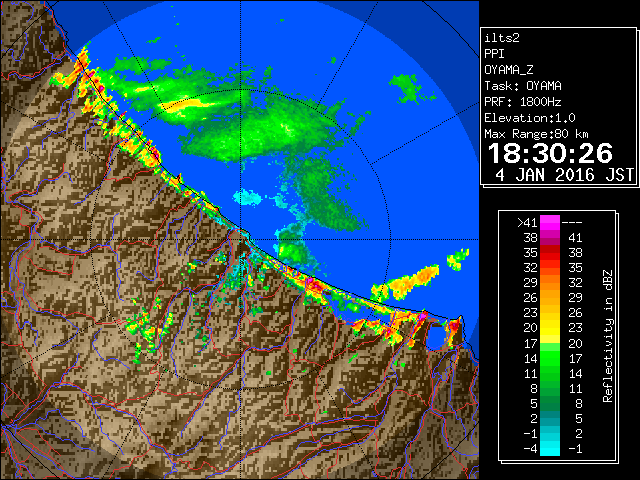Click the 'PRF: 1800Hz' text
Screen dimensions: 640x480
click(x=523, y=102)
